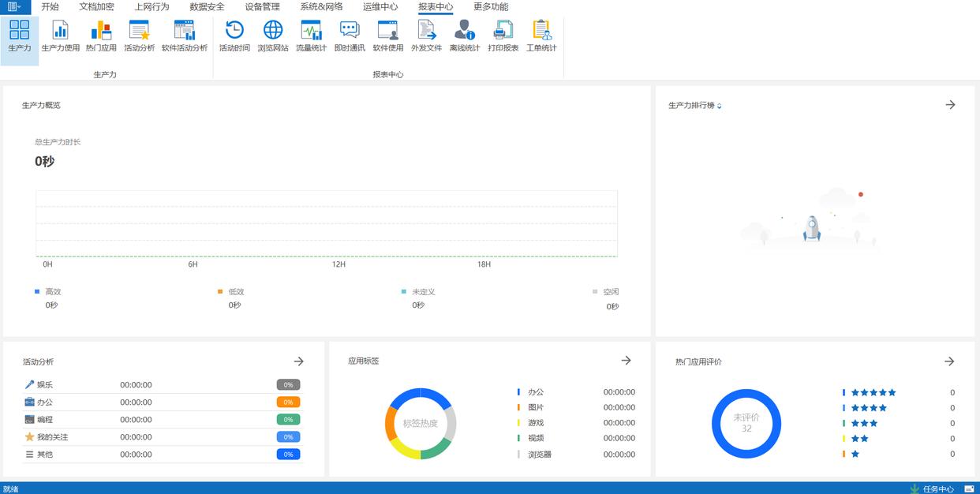Screen dimensions: 980x494
Task: Open the 运维中心 ribbon tab
Action: pos(380,7)
